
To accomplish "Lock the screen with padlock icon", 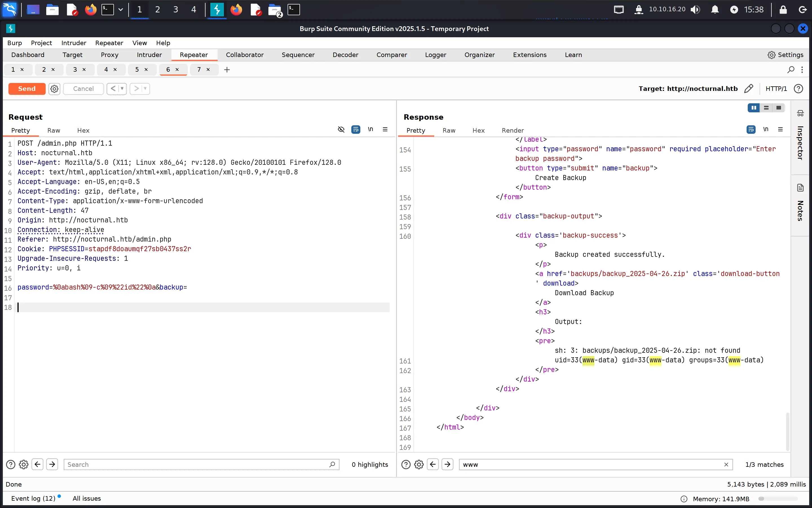I will [783, 9].
